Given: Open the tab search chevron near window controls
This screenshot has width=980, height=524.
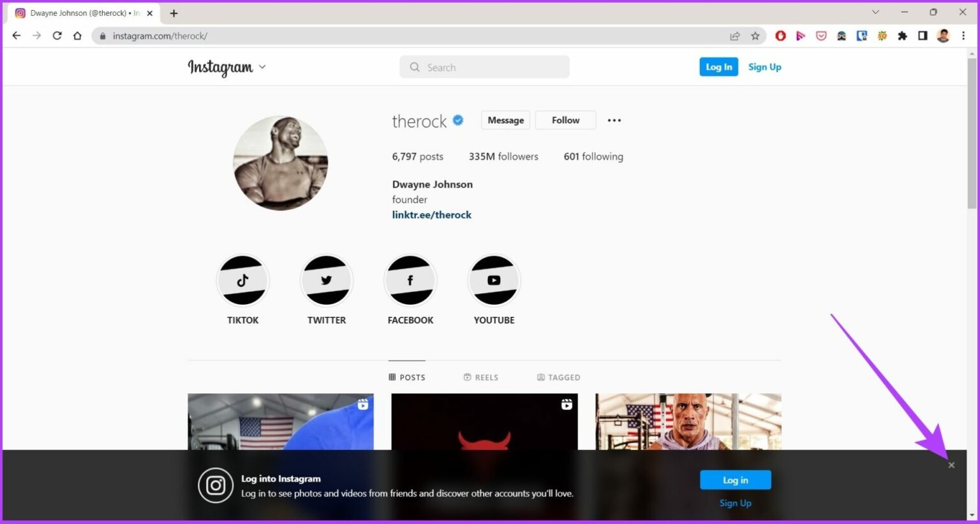Looking at the screenshot, I should click(x=875, y=12).
